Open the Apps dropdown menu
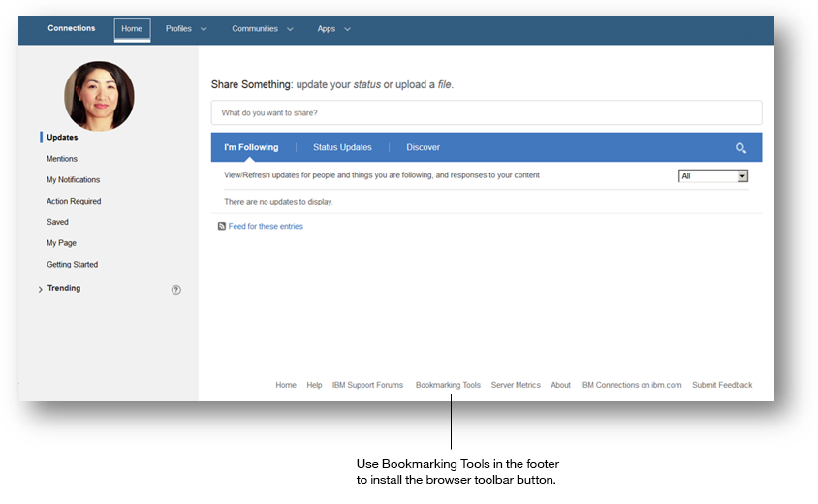The image size is (818, 504). [x=333, y=29]
